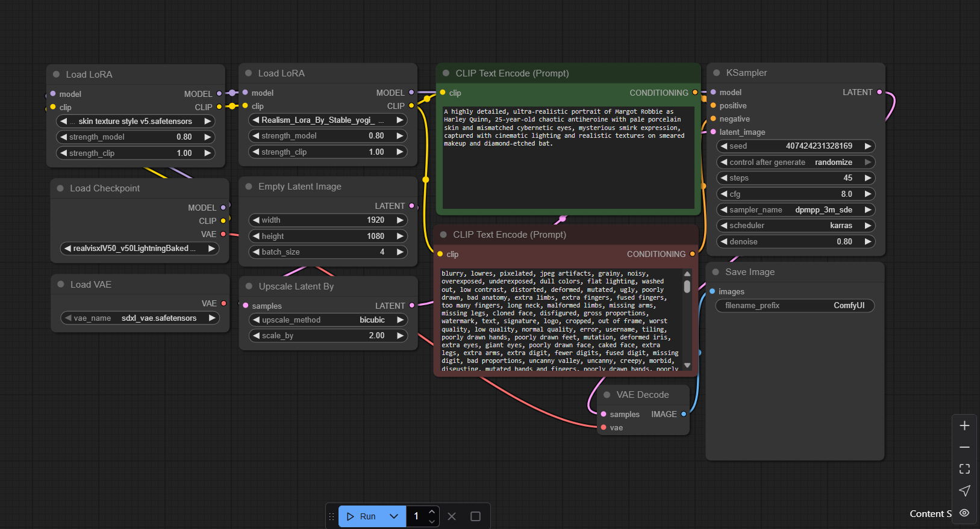Open the Realism_Lora_By_Stable_yogi selector
This screenshot has width=980, height=529.
point(328,120)
